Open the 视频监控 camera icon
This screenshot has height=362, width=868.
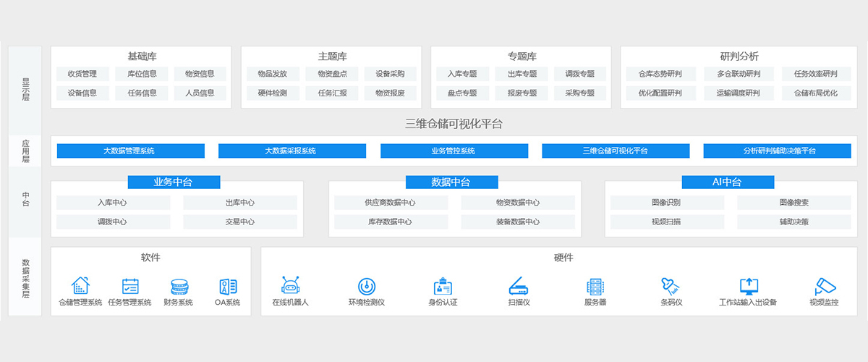(825, 286)
